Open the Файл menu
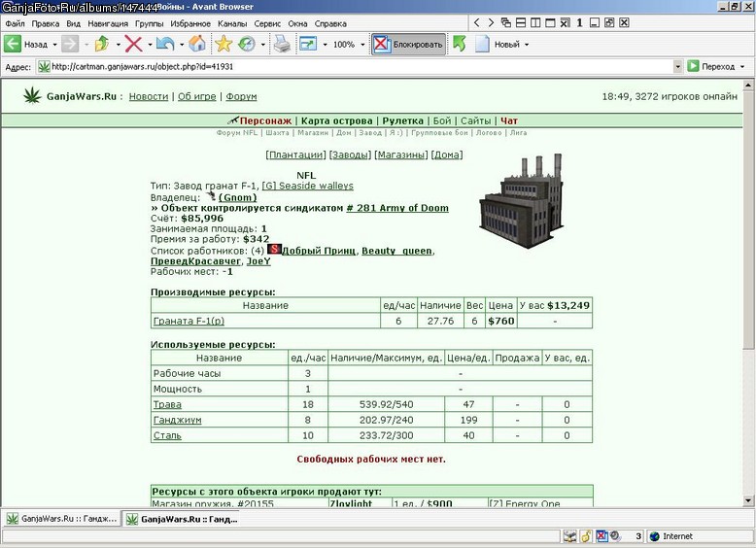756x548 pixels. pyautogui.click(x=15, y=23)
